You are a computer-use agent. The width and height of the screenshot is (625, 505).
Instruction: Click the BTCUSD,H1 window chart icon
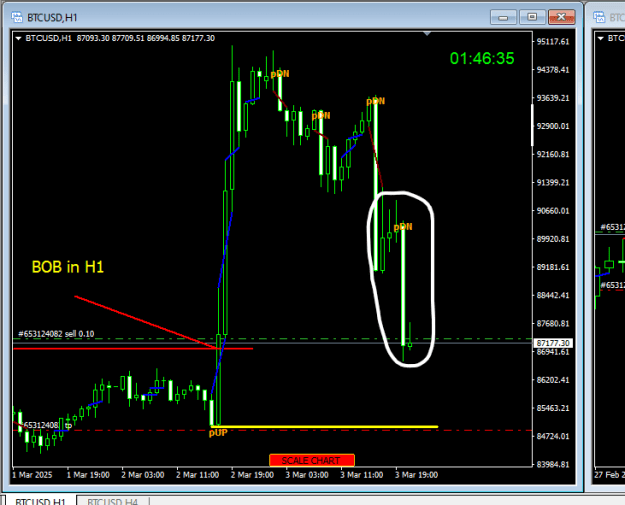click(x=17, y=17)
